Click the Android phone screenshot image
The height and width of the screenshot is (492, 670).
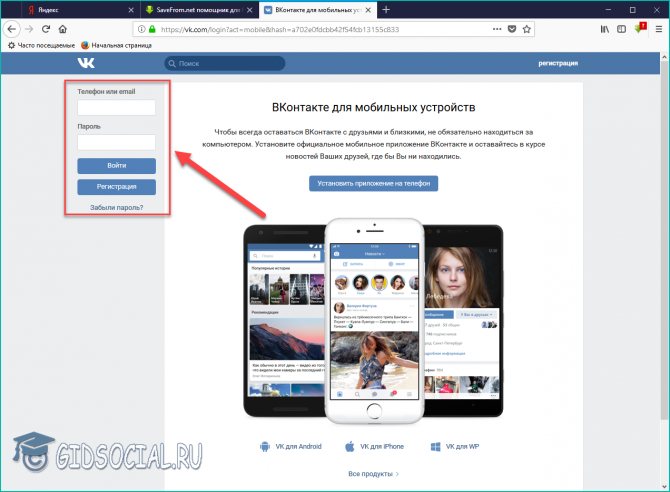point(284,321)
